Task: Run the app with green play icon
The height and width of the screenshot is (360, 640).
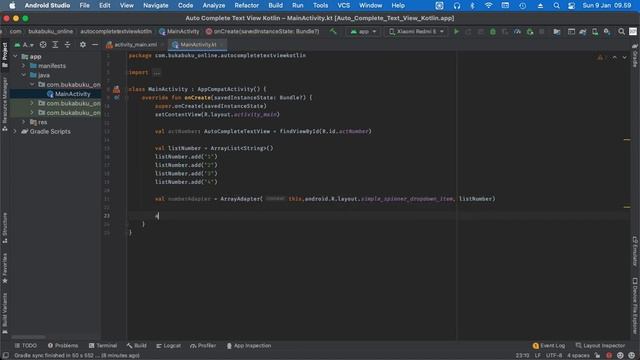Action: [456, 31]
